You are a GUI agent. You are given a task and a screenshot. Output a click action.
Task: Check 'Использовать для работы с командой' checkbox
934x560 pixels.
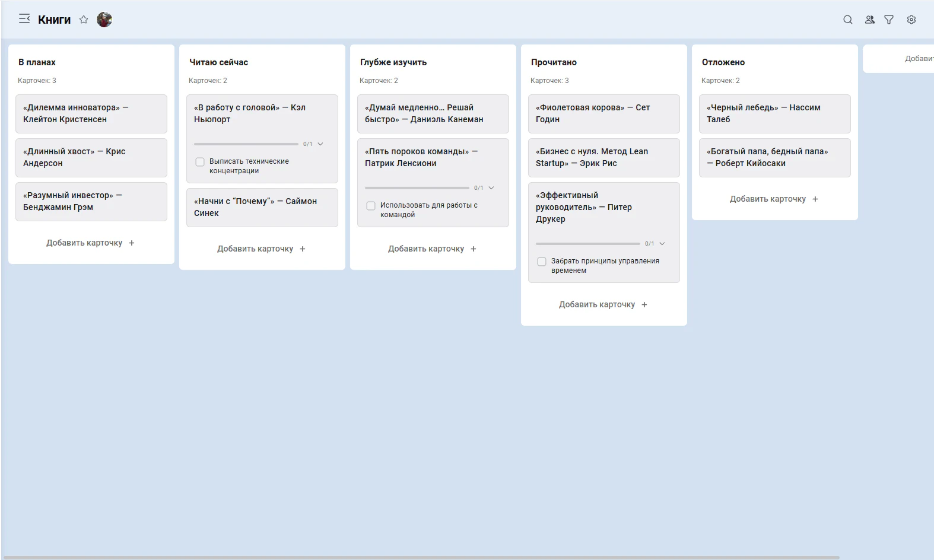click(371, 206)
